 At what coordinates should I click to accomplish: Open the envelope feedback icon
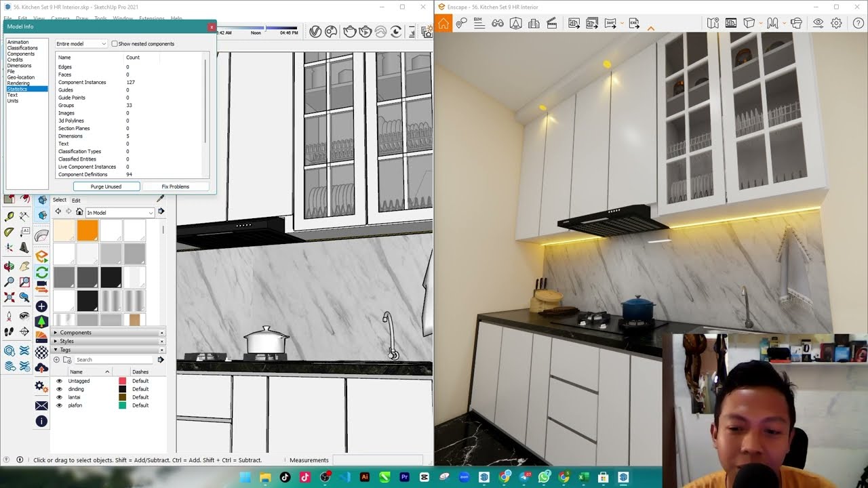[41, 405]
